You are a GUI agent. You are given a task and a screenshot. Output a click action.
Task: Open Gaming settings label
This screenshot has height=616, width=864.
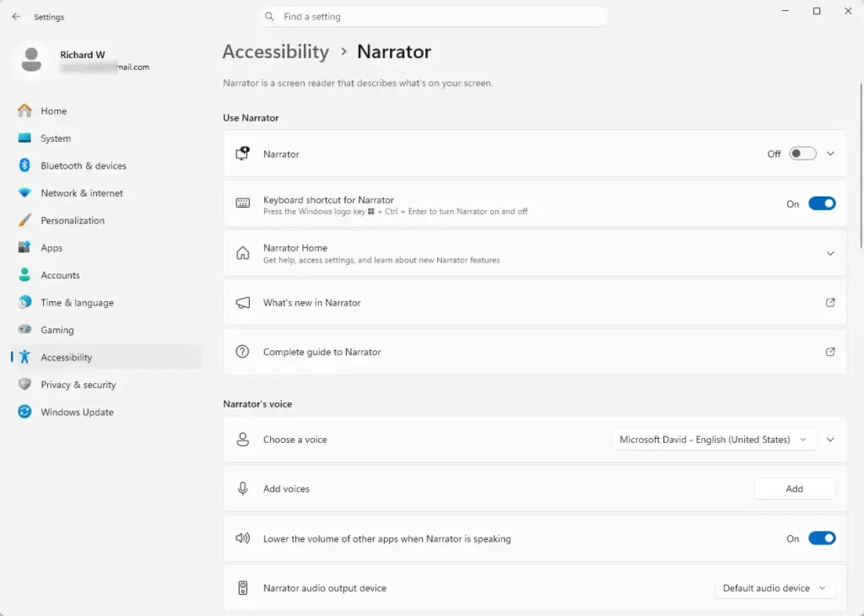pos(57,330)
